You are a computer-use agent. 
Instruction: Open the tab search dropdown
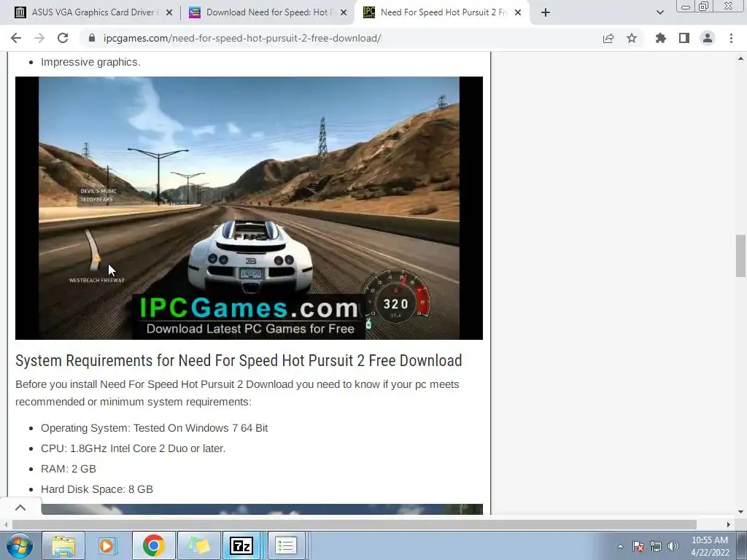659,12
